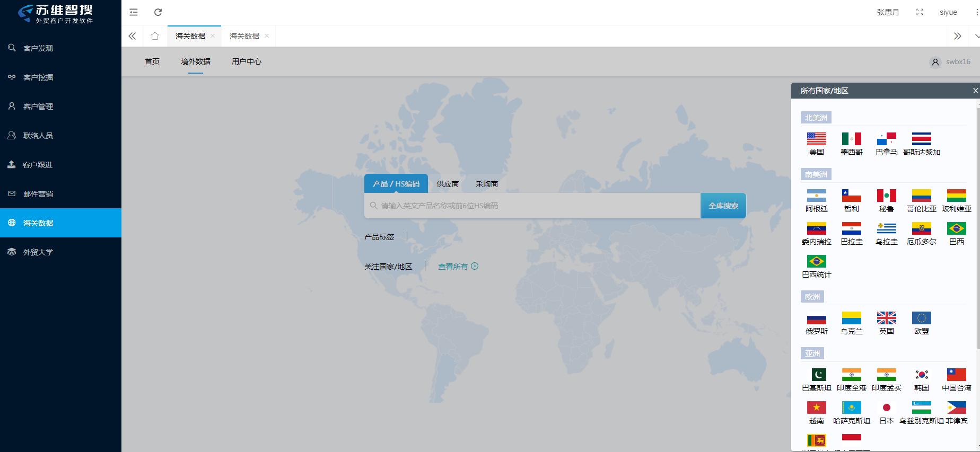Open 用户中心 in the navigation menu
The height and width of the screenshot is (452, 980).
[x=247, y=61]
